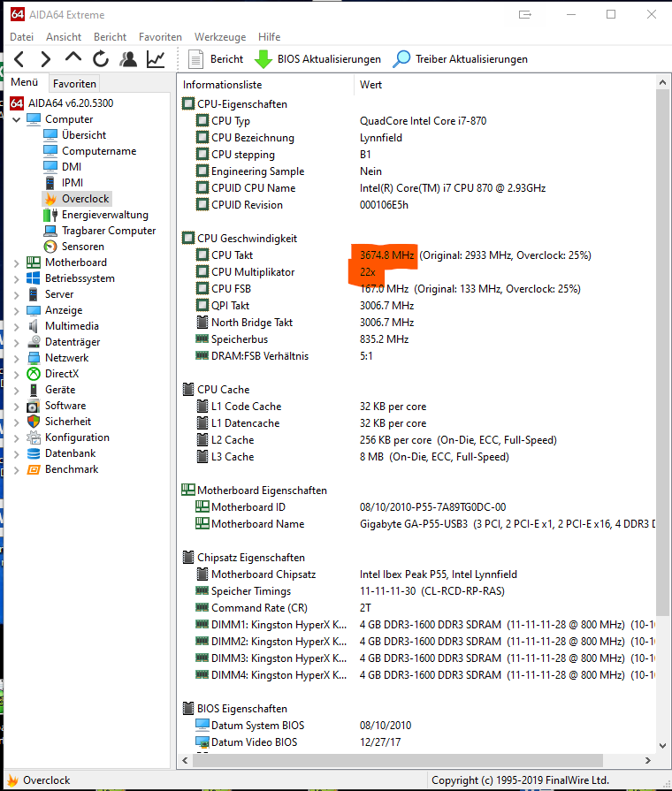Screen dimensions: 672x791
Task: Expand the Konfiguration tree node
Action: pos(16,437)
